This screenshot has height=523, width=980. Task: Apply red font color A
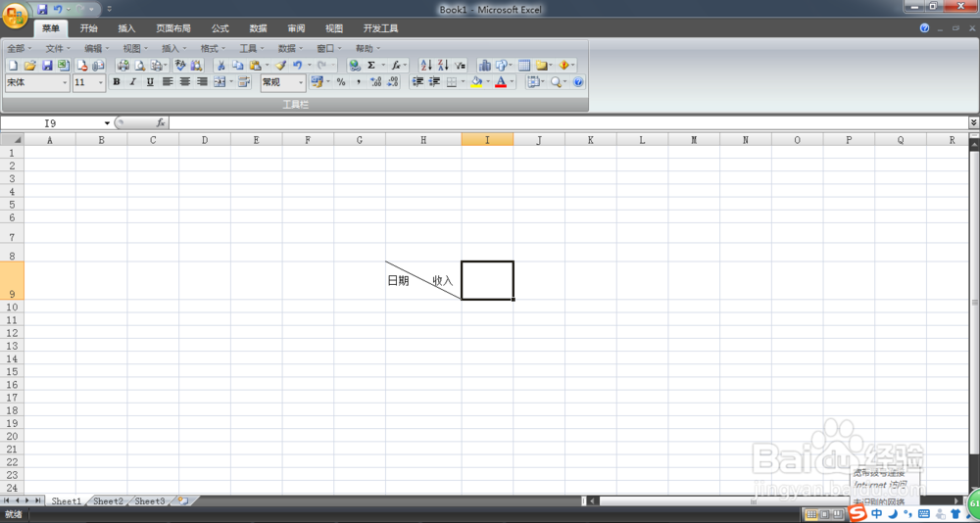pos(501,82)
